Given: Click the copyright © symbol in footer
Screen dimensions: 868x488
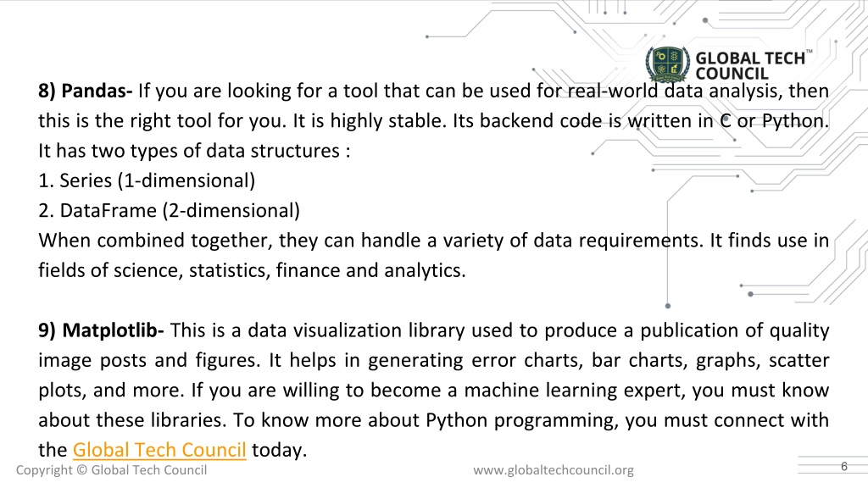Looking at the screenshot, I should 82,470.
